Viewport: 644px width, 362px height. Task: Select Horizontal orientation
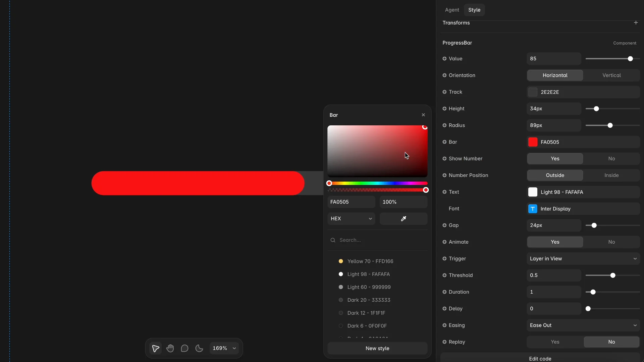click(x=555, y=75)
